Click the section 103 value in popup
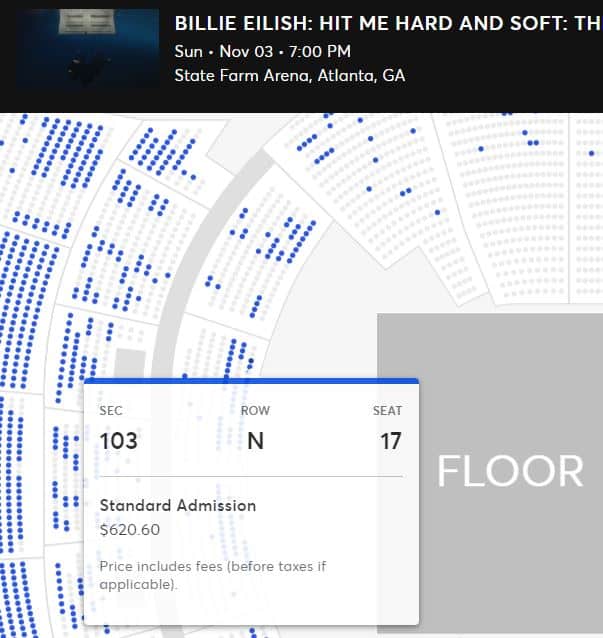Viewport: 603px width, 638px height. pyautogui.click(x=118, y=441)
